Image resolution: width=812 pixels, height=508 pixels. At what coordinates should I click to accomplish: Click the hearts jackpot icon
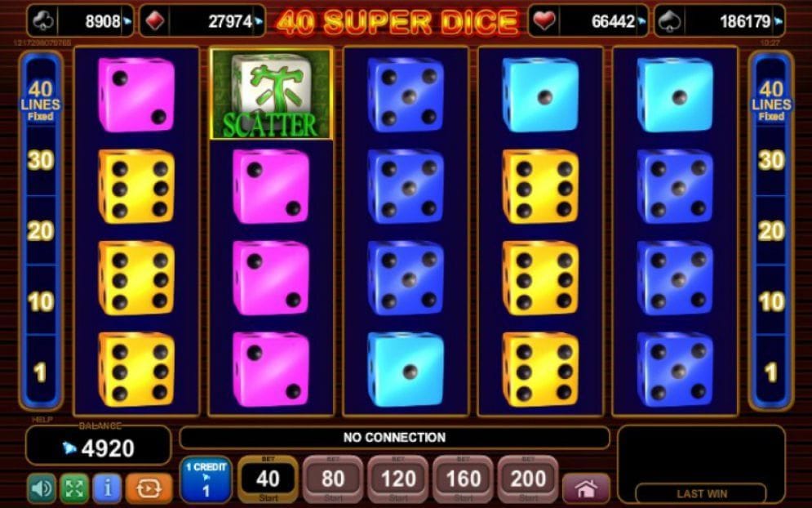[x=544, y=21]
